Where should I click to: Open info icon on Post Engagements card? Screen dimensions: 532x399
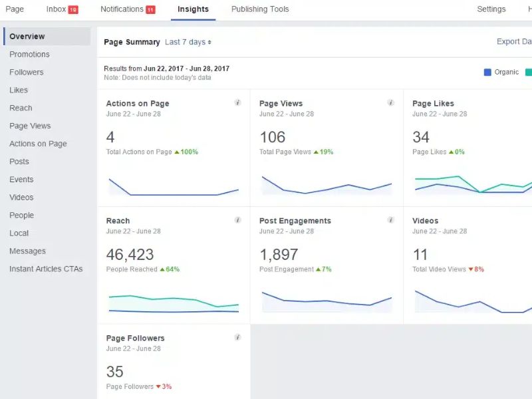(x=390, y=220)
